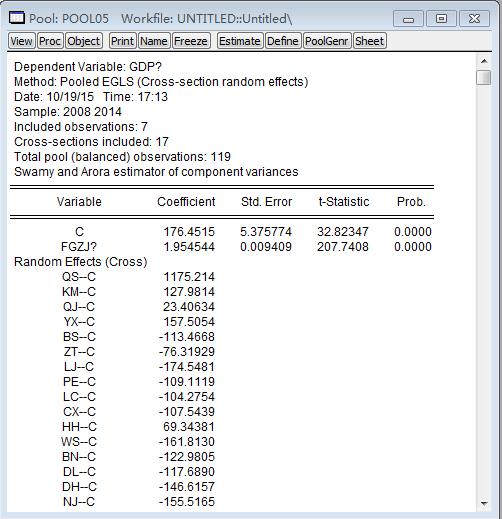Click the scrollbar down arrow
The height and width of the screenshot is (519, 502).
484,503
